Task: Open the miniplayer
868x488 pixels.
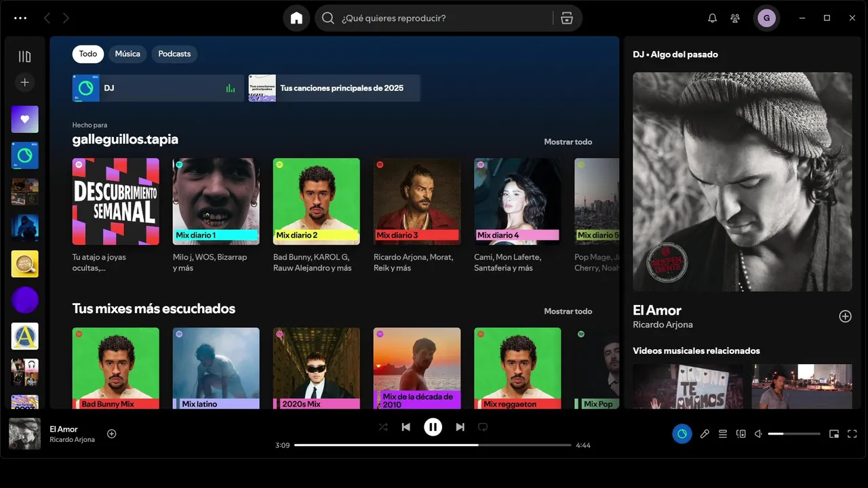Action: point(834,434)
